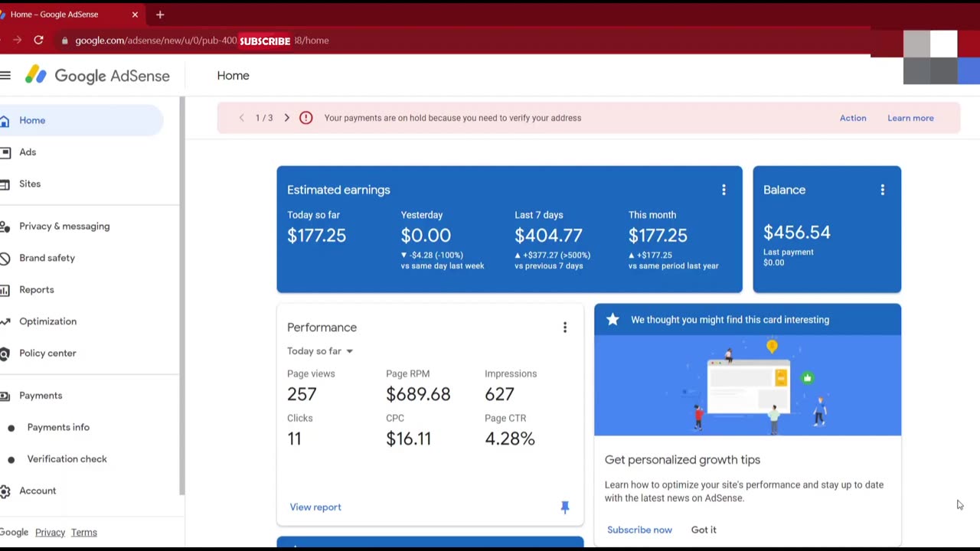Open the hamburger navigation menu

5,75
